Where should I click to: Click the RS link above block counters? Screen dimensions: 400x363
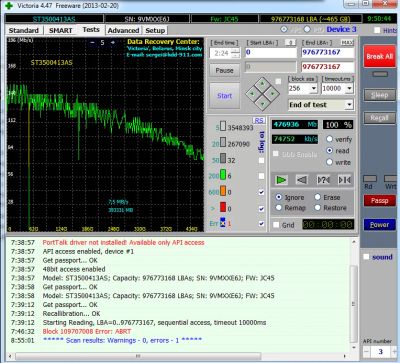259,120
